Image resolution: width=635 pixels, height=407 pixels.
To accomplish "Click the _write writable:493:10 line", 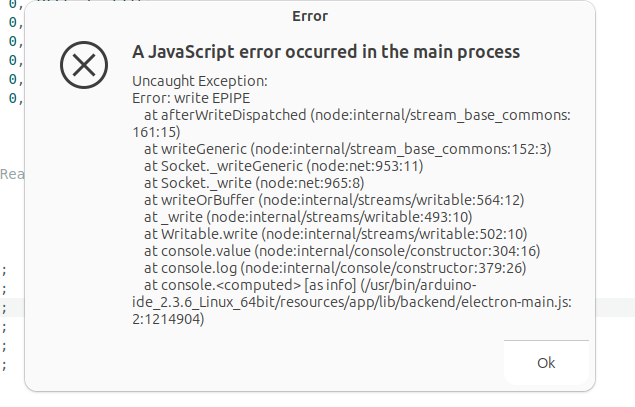I will tap(308, 217).
